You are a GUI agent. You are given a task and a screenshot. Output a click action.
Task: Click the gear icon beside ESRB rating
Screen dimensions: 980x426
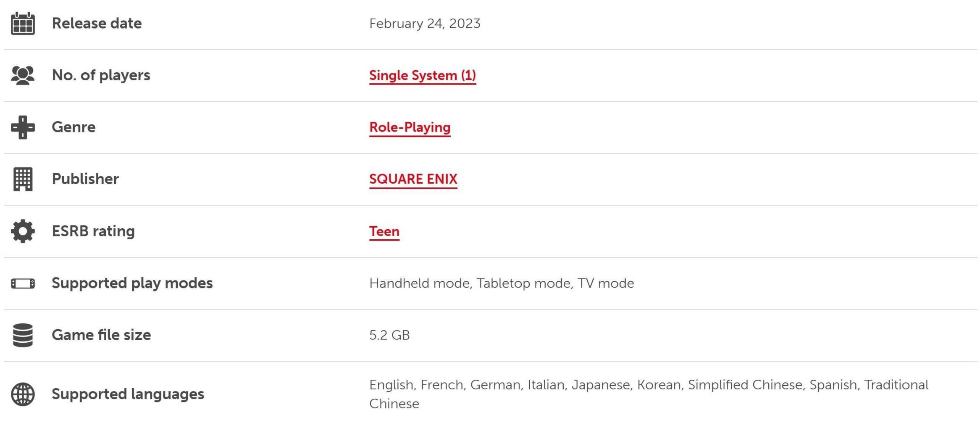pyautogui.click(x=23, y=231)
